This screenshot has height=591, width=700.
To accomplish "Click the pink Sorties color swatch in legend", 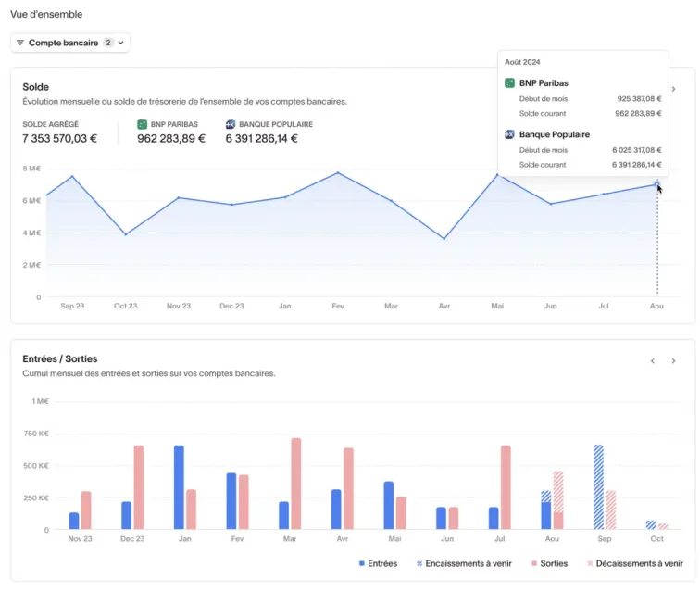I will coord(534,564).
